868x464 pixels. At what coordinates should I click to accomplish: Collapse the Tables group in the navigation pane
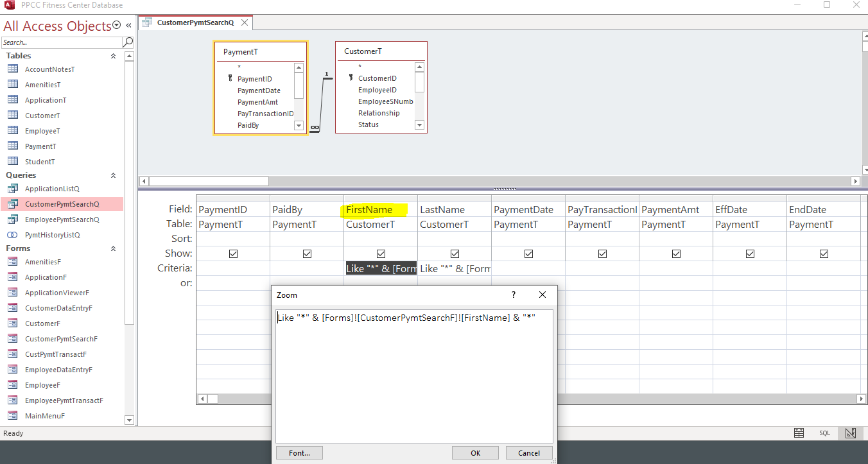coord(113,56)
